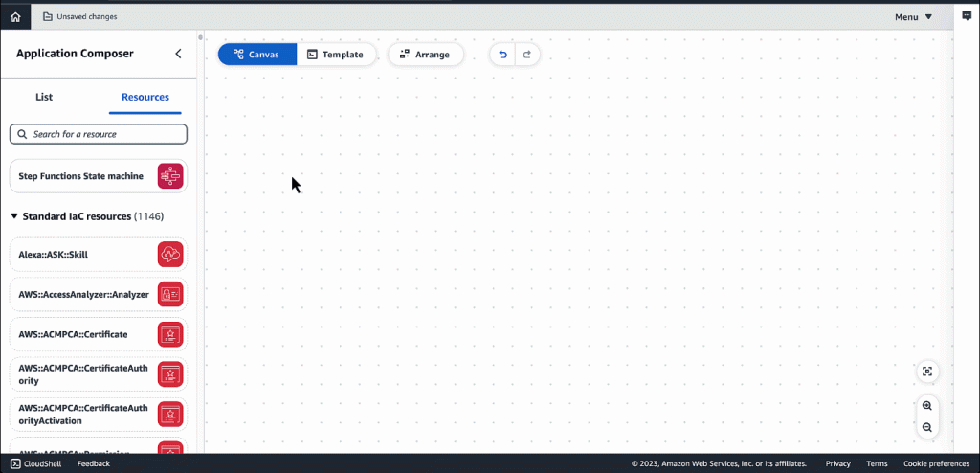
Task: Focus the Search for a resource field
Action: pyautogui.click(x=99, y=134)
